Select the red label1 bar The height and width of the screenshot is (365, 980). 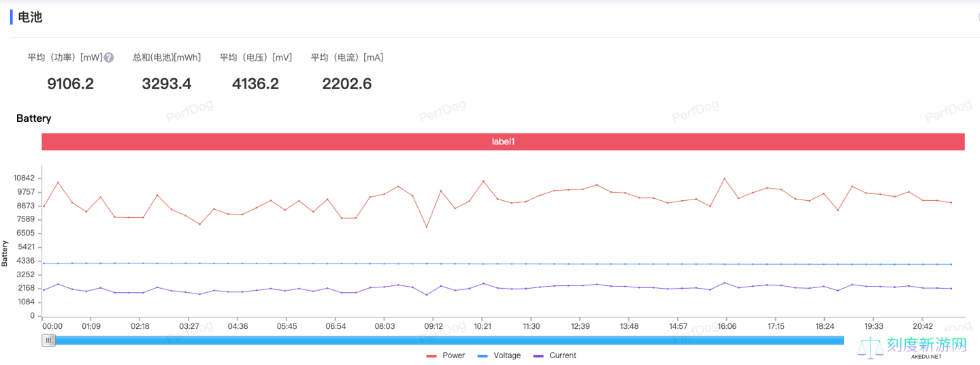503,142
